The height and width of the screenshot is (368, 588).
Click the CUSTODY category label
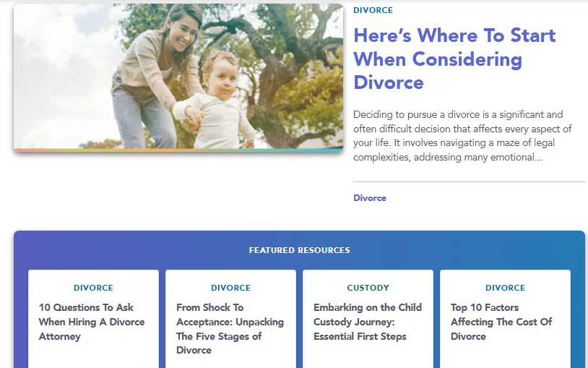[368, 288]
